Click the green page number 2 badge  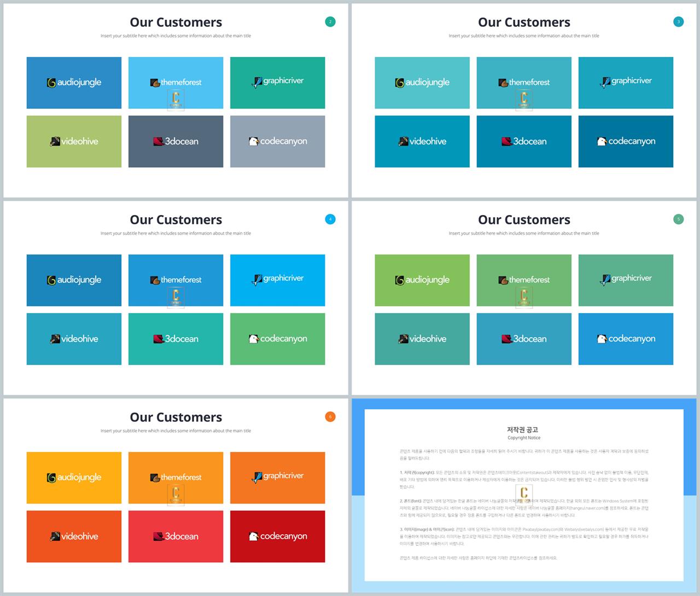click(x=330, y=22)
